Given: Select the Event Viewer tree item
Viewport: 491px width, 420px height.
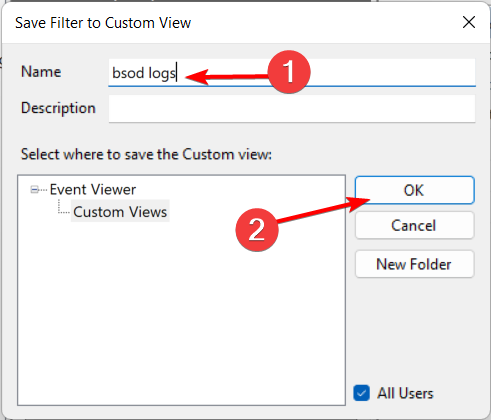Looking at the screenshot, I should [x=93, y=190].
